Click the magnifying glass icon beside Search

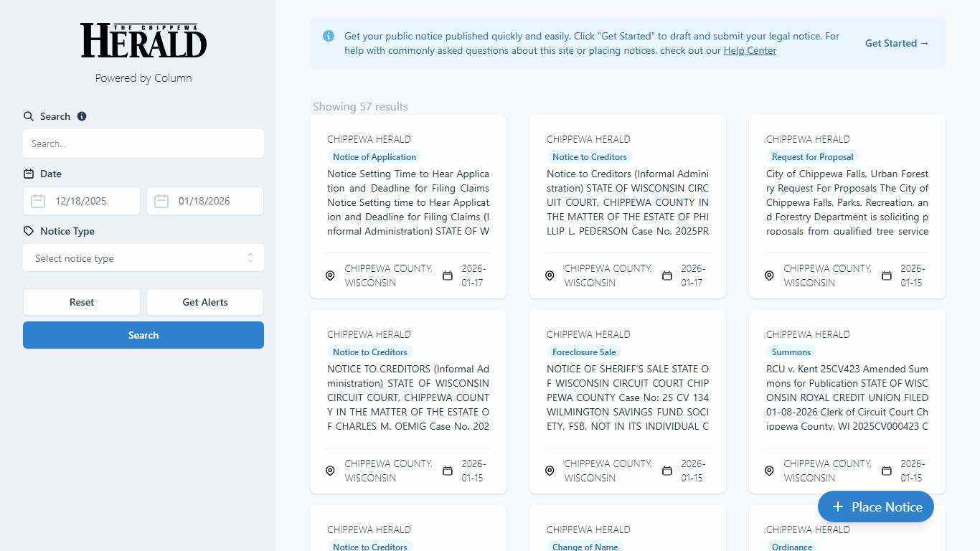point(29,116)
